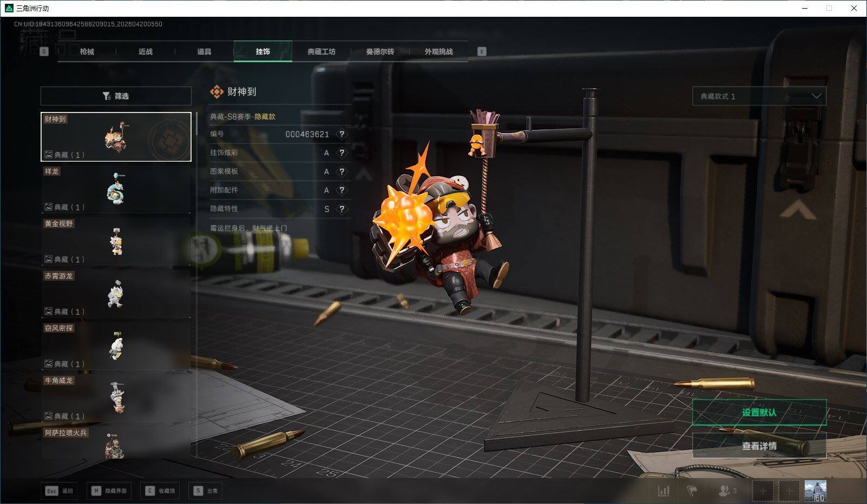The height and width of the screenshot is (504, 867).
Task: Expand the 典藏款式 1 dropdown
Action: 759,96
